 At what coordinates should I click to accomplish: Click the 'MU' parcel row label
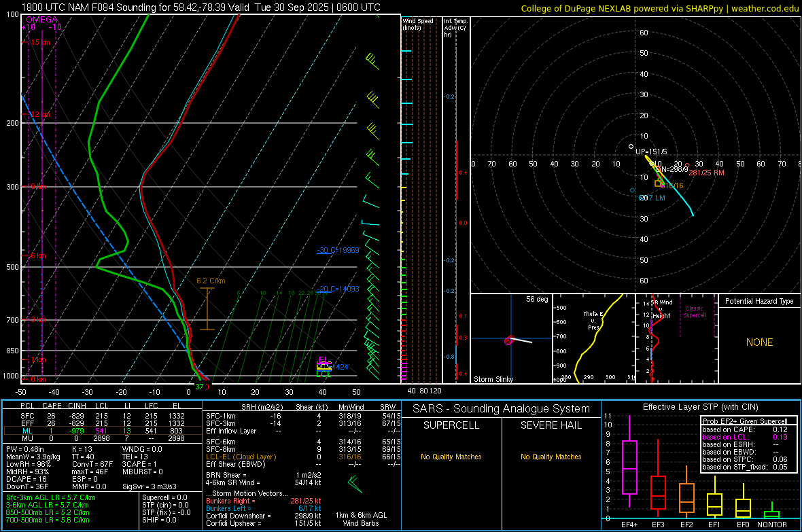27,438
